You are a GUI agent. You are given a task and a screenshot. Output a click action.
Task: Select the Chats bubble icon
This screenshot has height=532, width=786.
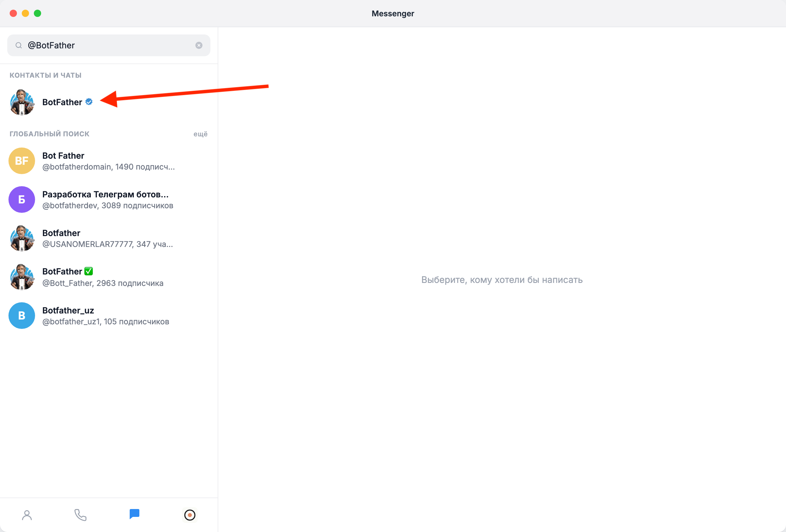[134, 514]
